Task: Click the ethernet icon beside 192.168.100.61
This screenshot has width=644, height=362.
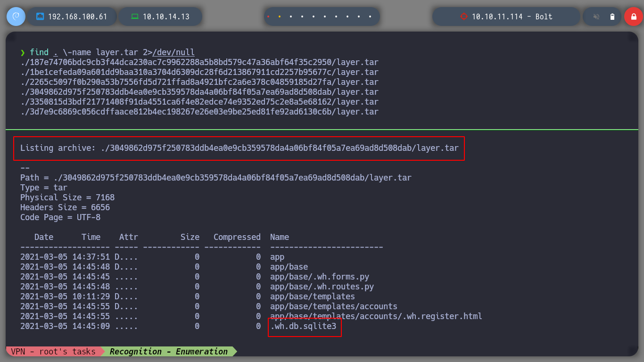Action: tap(40, 16)
